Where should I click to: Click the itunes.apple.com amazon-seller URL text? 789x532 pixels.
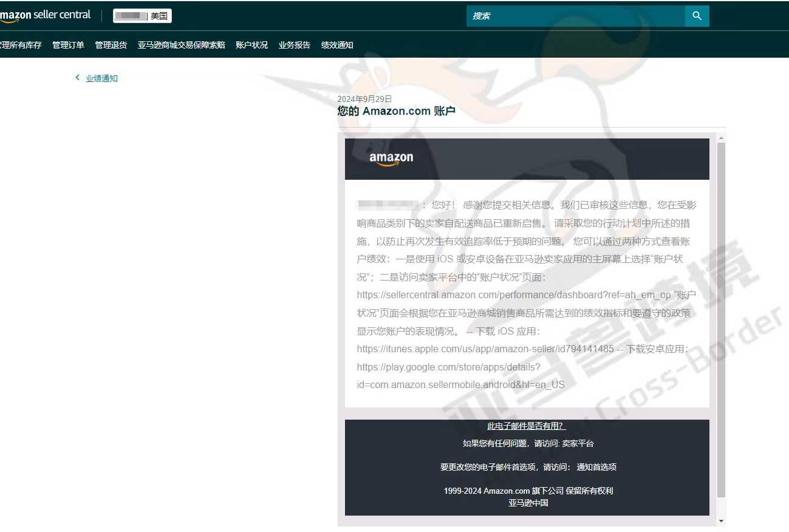pos(485,349)
